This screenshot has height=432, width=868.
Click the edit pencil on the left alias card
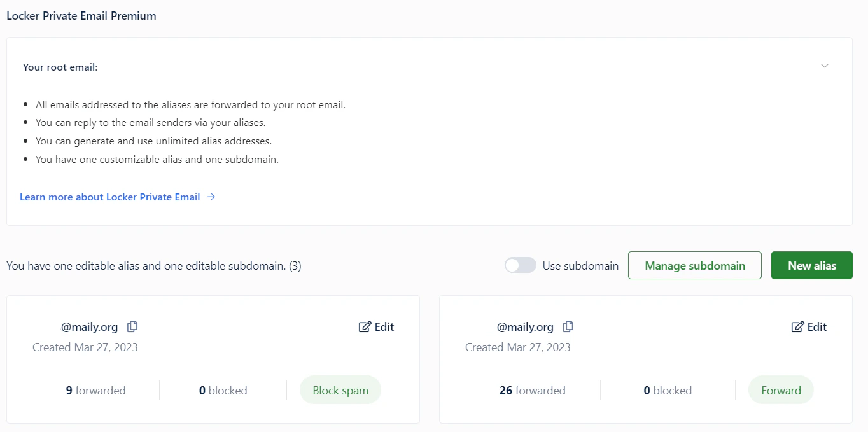pos(364,326)
